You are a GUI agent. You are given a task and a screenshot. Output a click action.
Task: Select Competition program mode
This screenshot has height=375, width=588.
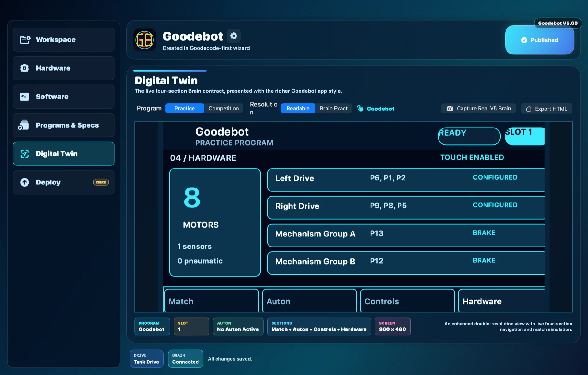point(224,108)
